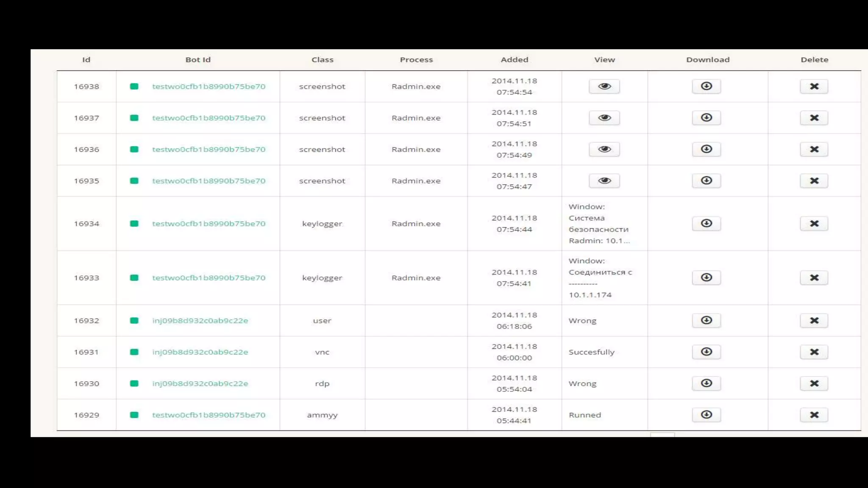Delete the user record 16932
Image resolution: width=868 pixels, height=488 pixels.
point(814,321)
